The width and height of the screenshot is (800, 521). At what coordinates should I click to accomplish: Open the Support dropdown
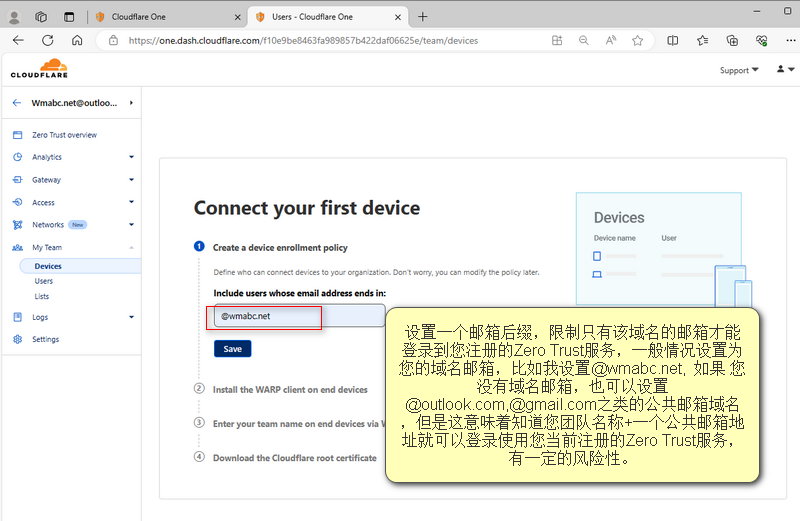[739, 70]
